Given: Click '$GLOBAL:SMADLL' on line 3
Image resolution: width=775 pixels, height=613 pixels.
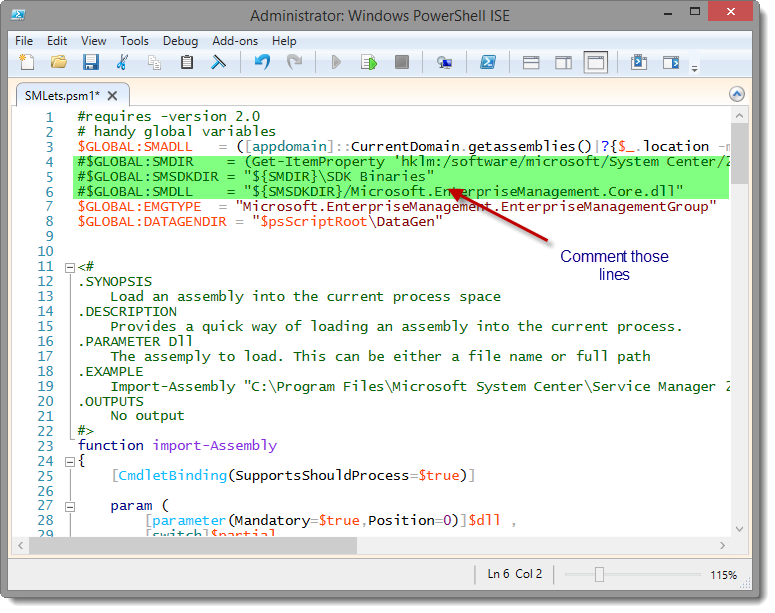Looking at the screenshot, I should coord(135,147).
